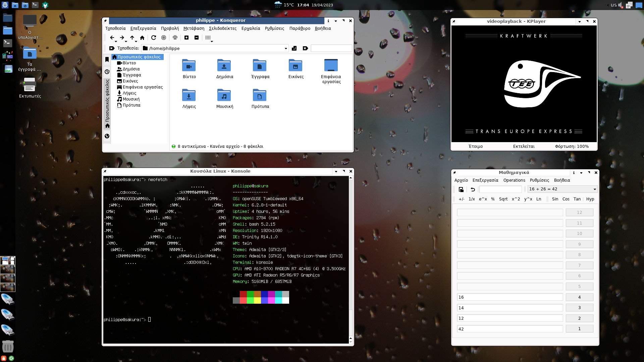Screen dimensions: 644x362
Task: Expand the forward history dropdown arrow
Action: point(126,41)
